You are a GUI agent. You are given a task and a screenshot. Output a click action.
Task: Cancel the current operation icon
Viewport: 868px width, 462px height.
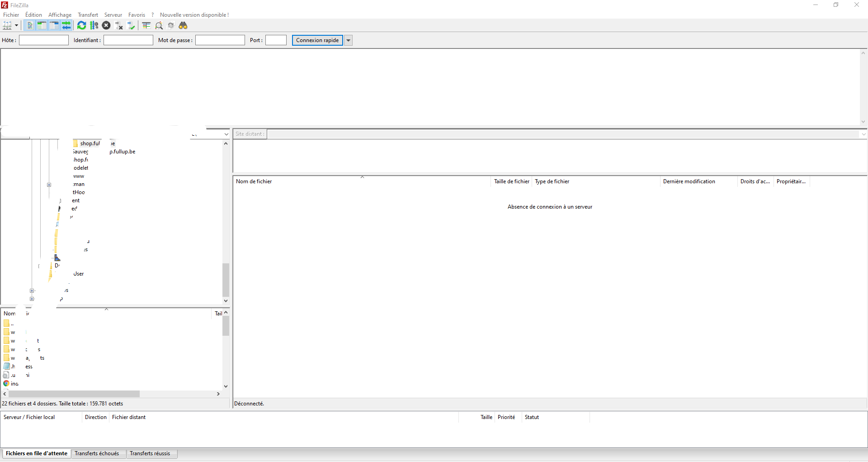click(106, 25)
